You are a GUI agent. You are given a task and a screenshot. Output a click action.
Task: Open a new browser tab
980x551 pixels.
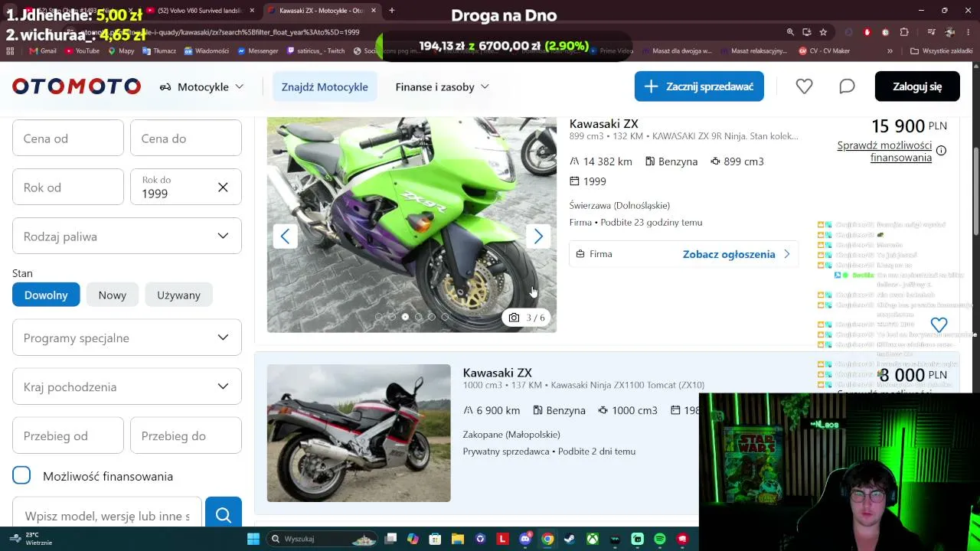pos(391,11)
